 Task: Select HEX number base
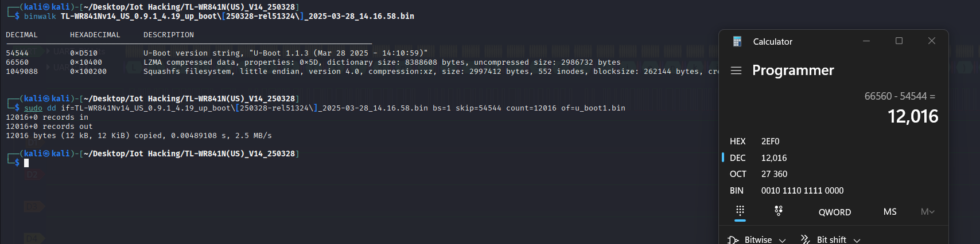738,141
